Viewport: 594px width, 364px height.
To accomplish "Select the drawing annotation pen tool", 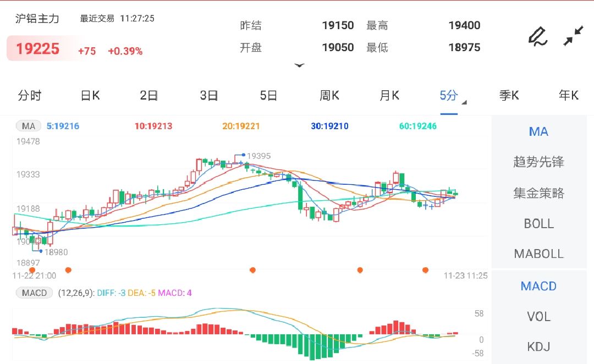I will (x=538, y=37).
